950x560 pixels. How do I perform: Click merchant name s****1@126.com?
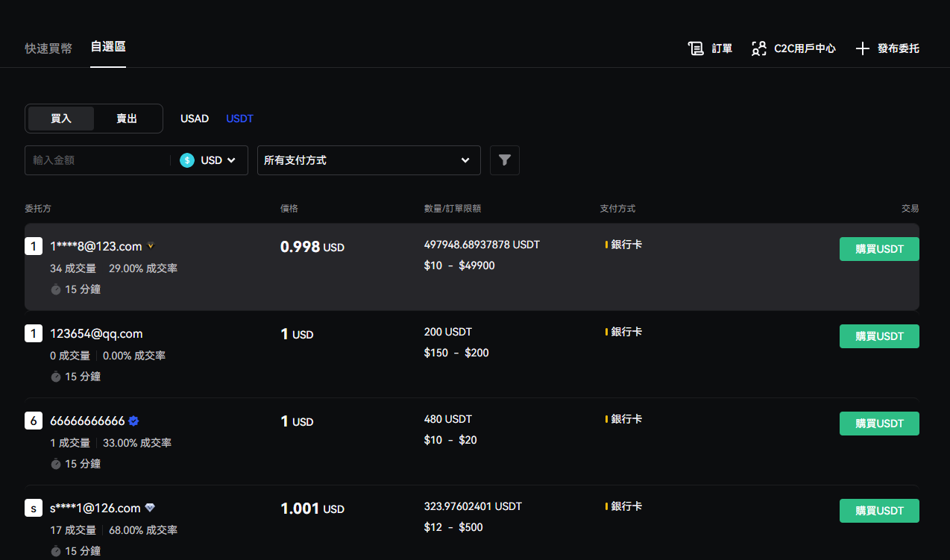pos(95,508)
